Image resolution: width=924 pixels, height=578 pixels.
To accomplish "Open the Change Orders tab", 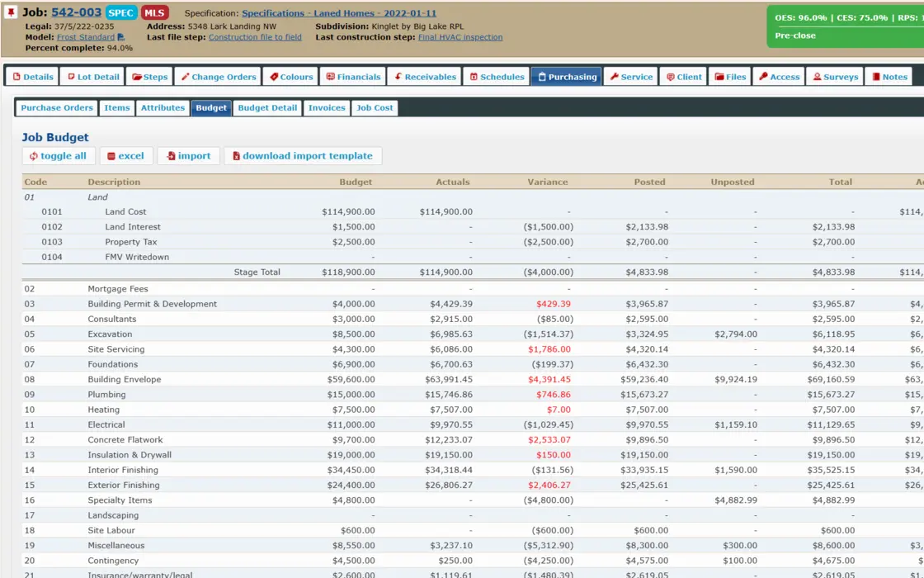I will (218, 77).
